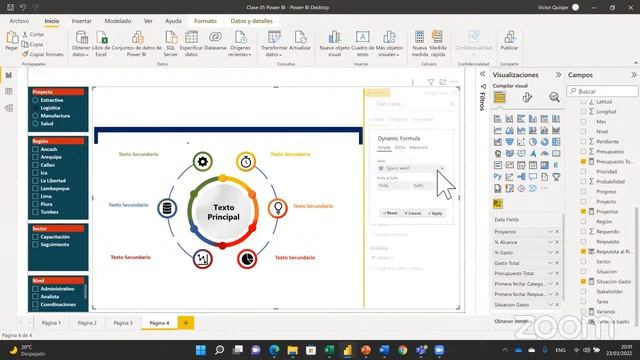Open File Explorer from taskbar

[x=293, y=350]
